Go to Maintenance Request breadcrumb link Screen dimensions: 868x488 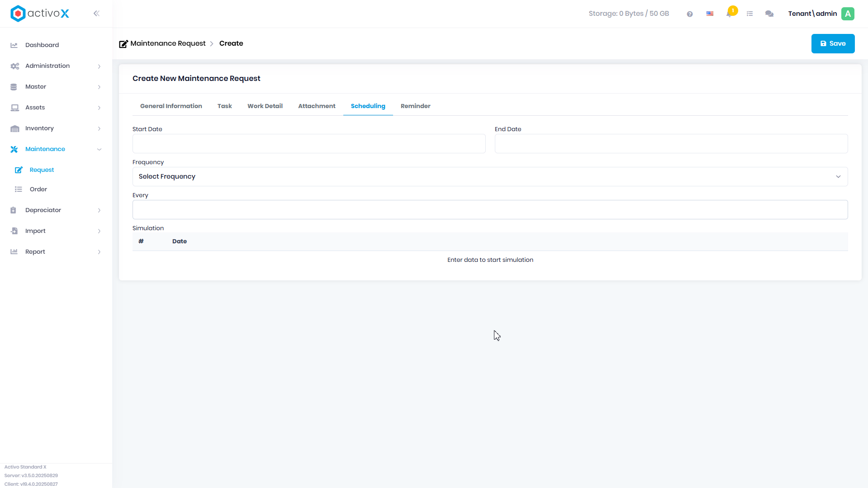[168, 43]
